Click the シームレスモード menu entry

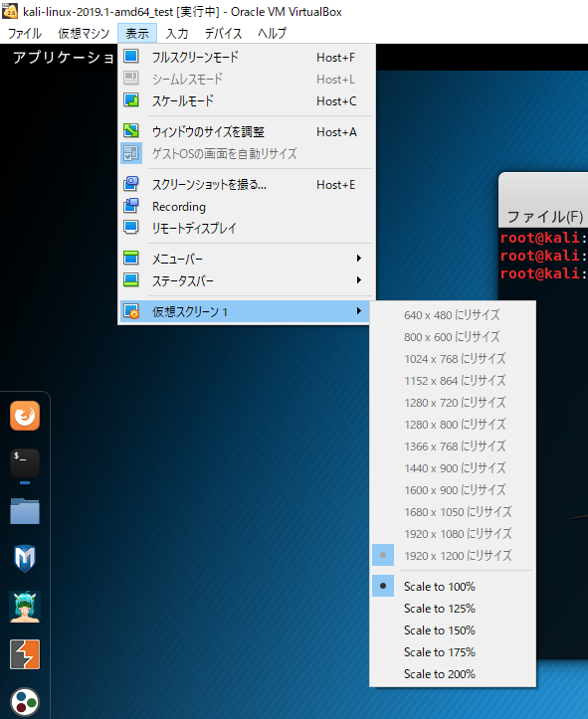[x=247, y=79]
